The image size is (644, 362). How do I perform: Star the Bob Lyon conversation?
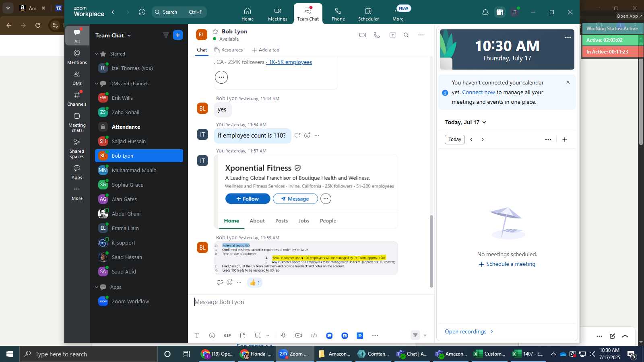coord(215,31)
